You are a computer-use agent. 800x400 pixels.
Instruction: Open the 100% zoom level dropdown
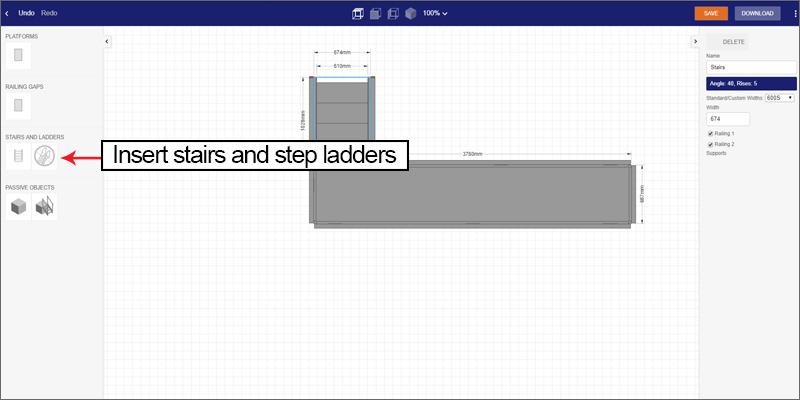tap(434, 14)
